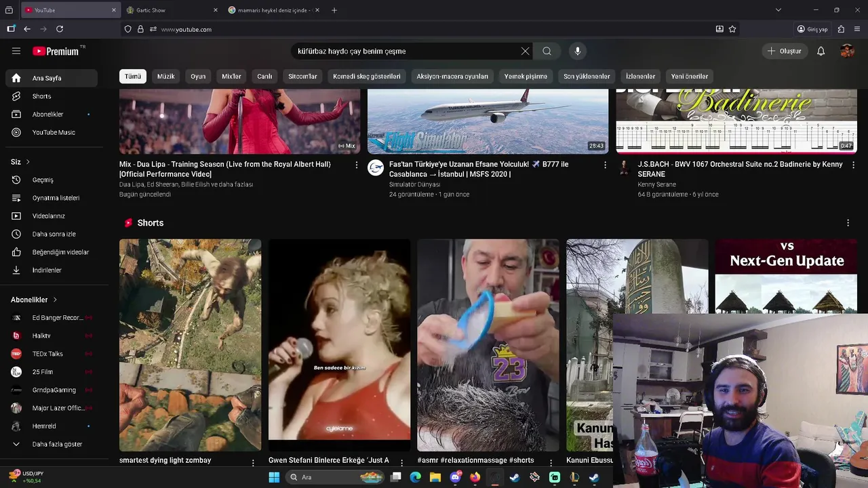Open Geçmiş history page
The image size is (868, 488).
point(52,180)
